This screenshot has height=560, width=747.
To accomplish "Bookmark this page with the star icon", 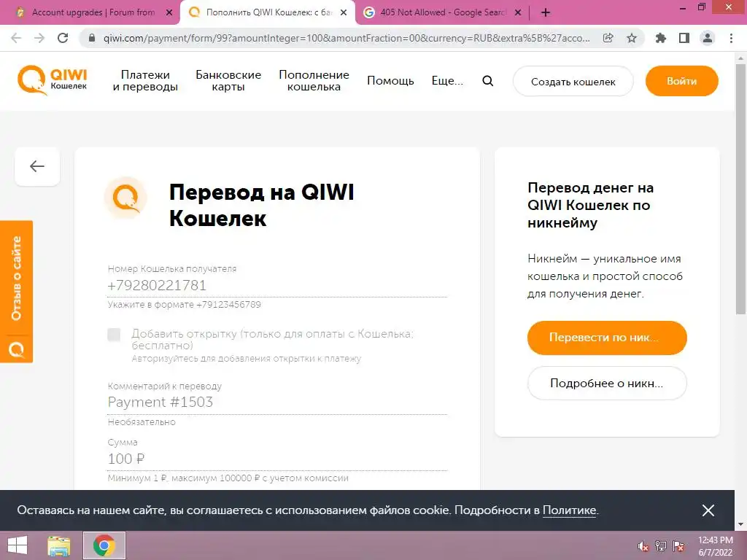I will tap(632, 38).
